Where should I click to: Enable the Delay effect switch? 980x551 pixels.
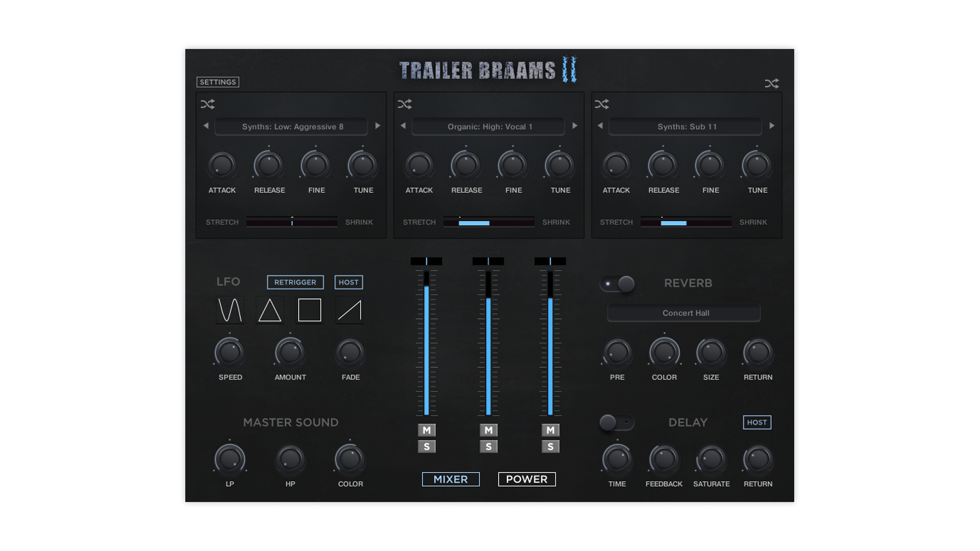click(617, 422)
